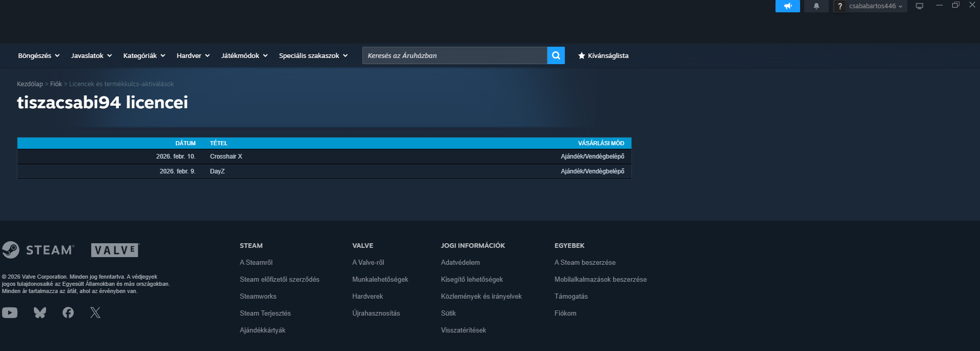Viewport: 980px width, 351px height.
Task: Open Steamworks footer link
Action: tap(258, 296)
